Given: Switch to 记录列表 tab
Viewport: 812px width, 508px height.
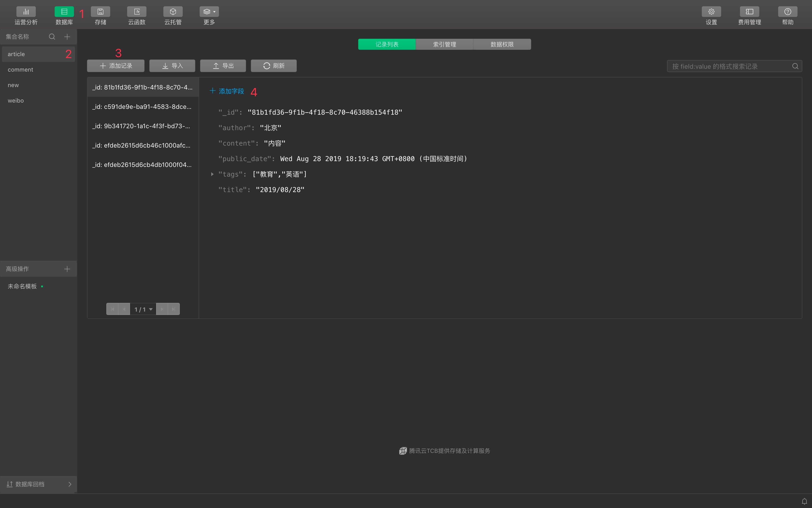Looking at the screenshot, I should point(387,44).
